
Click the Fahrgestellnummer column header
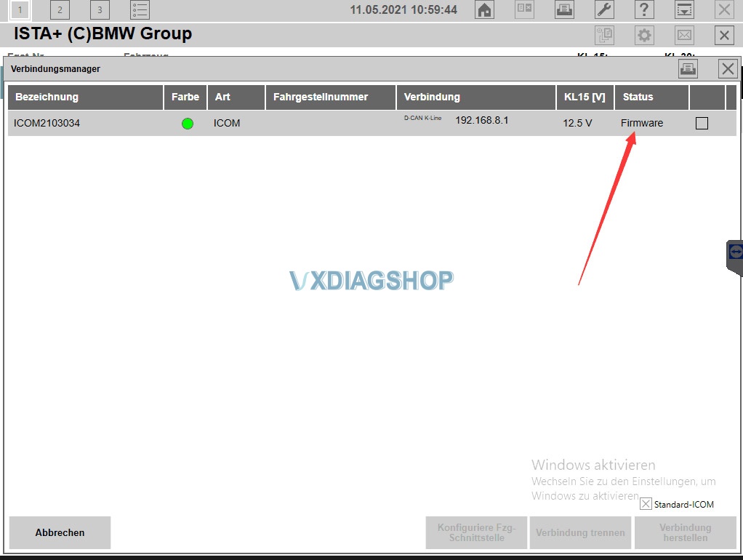click(331, 97)
